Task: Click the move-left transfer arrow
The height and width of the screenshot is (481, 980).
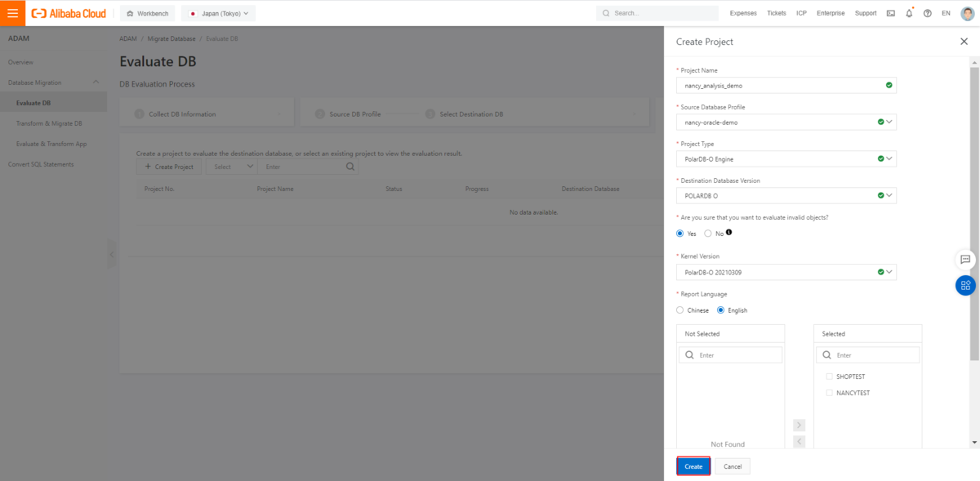Action: pyautogui.click(x=800, y=441)
